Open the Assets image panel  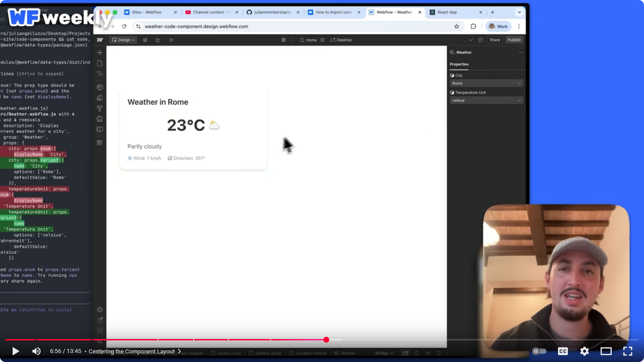(100, 119)
